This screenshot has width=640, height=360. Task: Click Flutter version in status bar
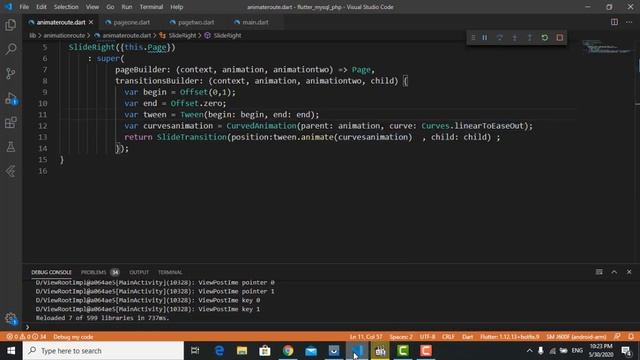(510, 337)
